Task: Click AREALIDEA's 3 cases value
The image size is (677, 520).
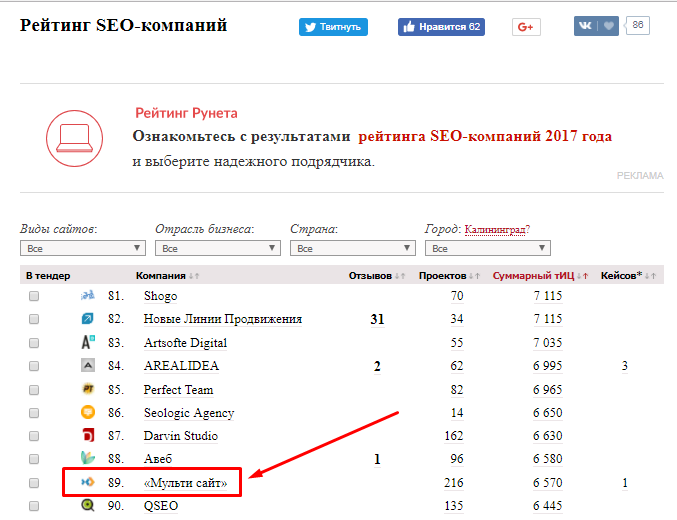Action: pyautogui.click(x=624, y=366)
